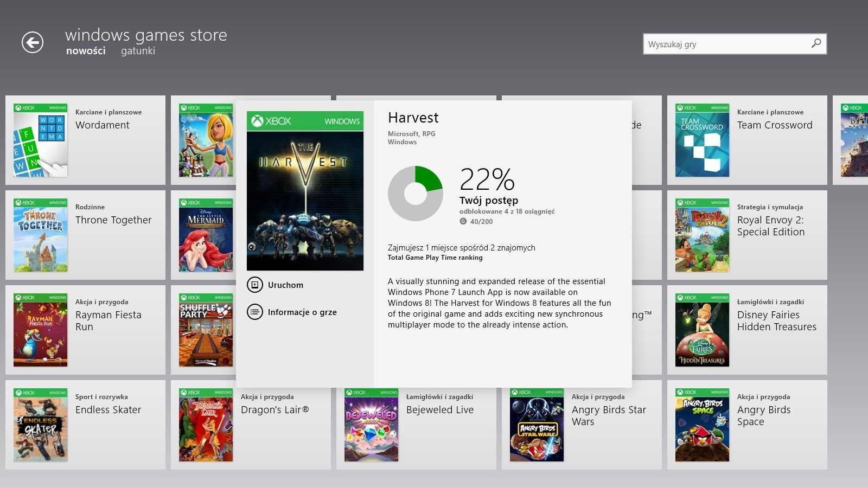Click 'Zajmujesz 1 miejsce spośród 2 znajomych'

[x=462, y=248]
